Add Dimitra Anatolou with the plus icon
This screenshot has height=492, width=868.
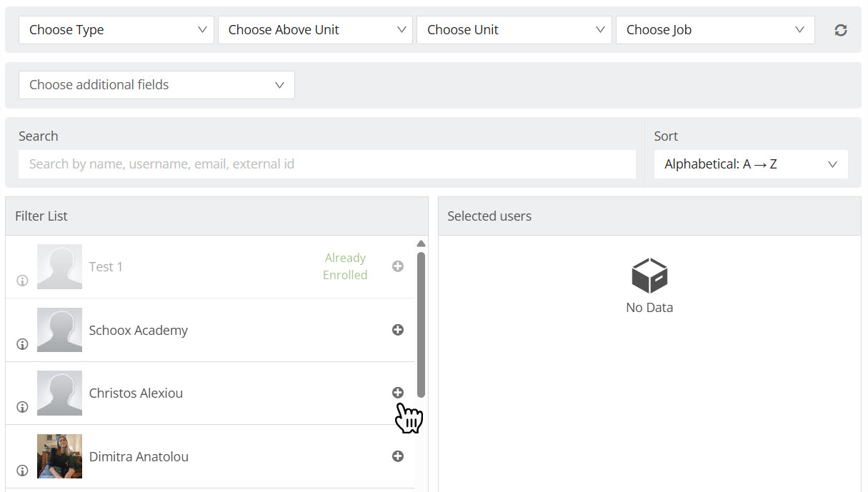click(x=398, y=456)
